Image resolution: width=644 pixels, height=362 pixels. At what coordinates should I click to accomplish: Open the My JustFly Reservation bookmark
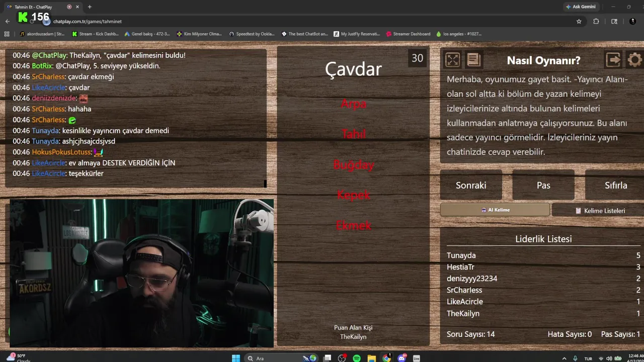pos(356,34)
